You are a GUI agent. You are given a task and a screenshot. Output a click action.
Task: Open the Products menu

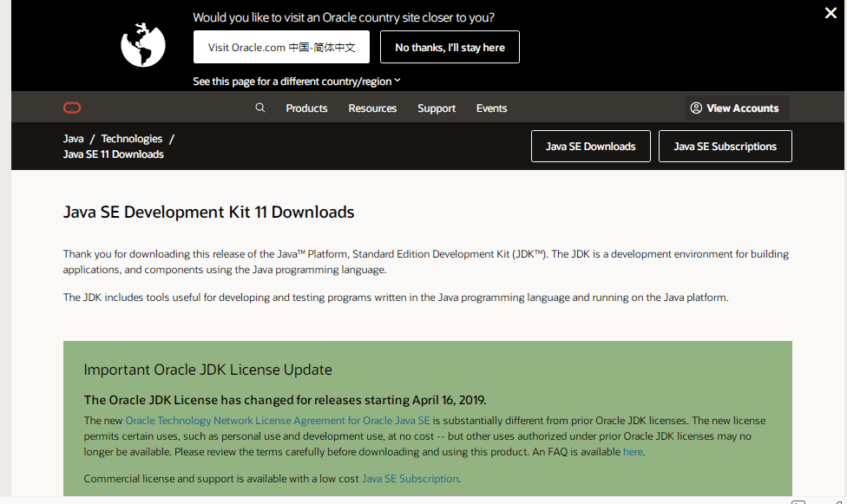pos(306,108)
